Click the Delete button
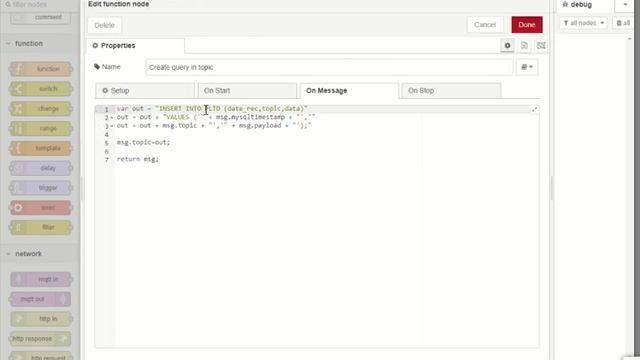640x360 pixels. click(x=104, y=25)
